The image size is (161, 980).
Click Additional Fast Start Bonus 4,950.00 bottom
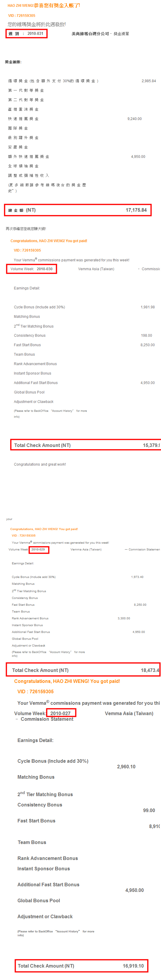(x=134, y=890)
